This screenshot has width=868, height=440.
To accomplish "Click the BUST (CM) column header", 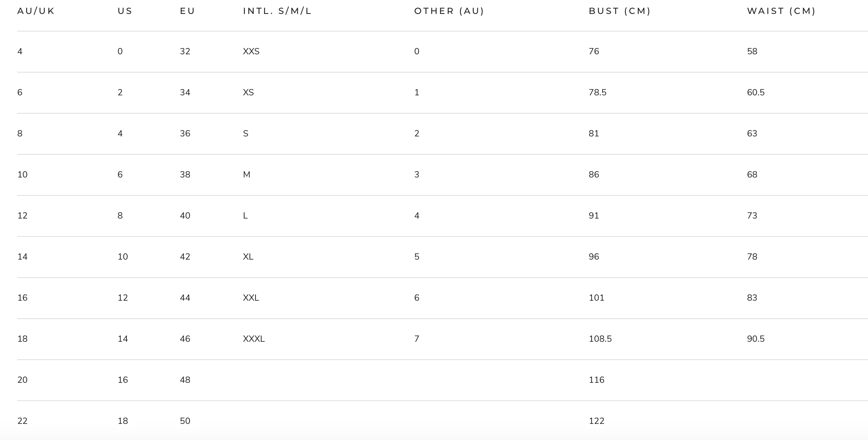I will (x=619, y=11).
